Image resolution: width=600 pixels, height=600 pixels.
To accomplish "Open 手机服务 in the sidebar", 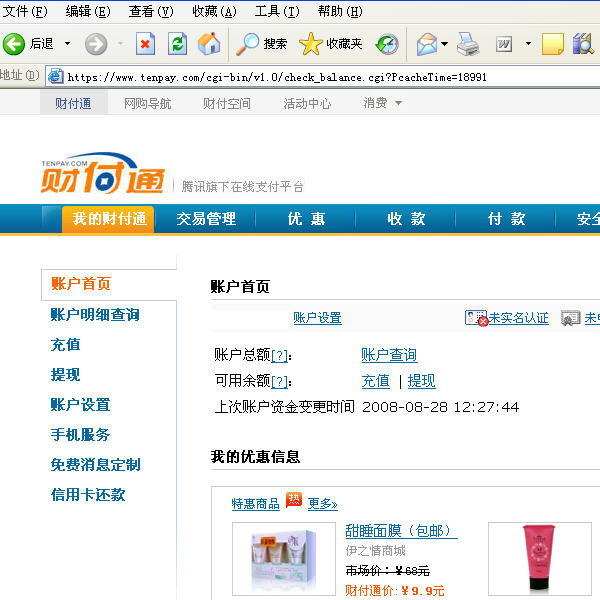I will pos(80,434).
